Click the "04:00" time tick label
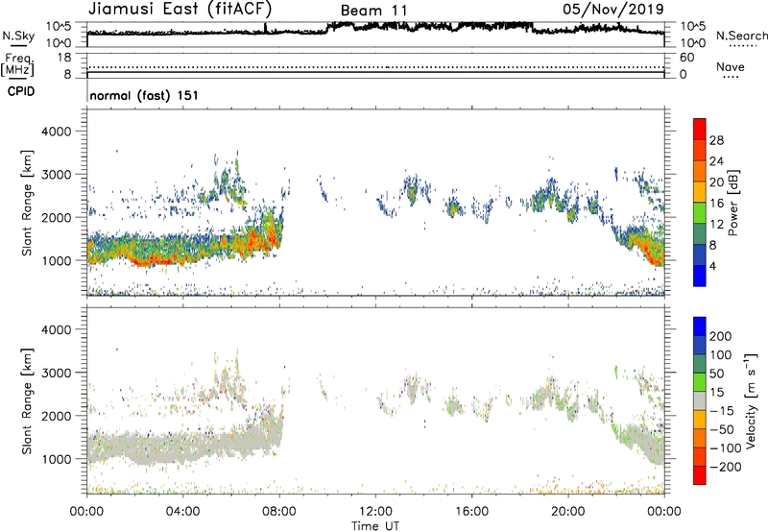Screen dimensions: 768x532 pyautogui.click(x=183, y=512)
